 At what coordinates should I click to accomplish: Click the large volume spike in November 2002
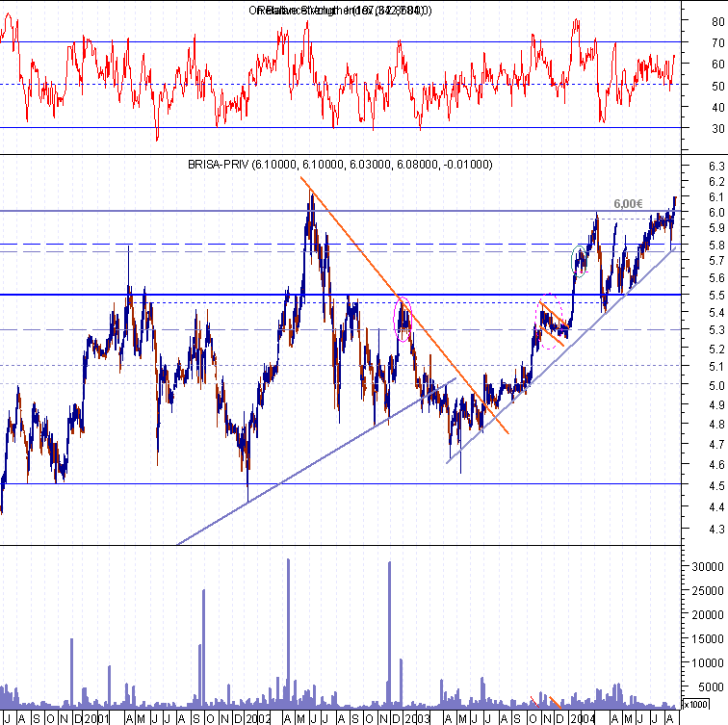pyautogui.click(x=390, y=634)
